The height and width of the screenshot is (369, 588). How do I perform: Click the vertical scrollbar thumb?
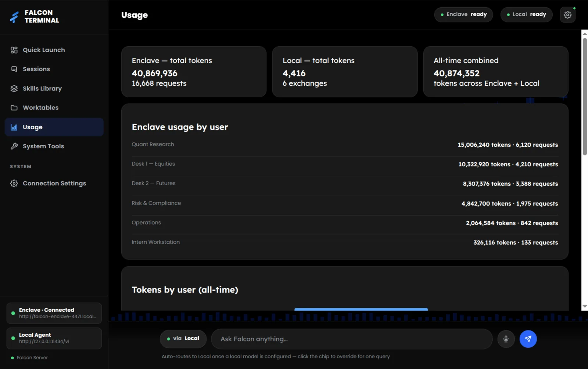(585, 97)
